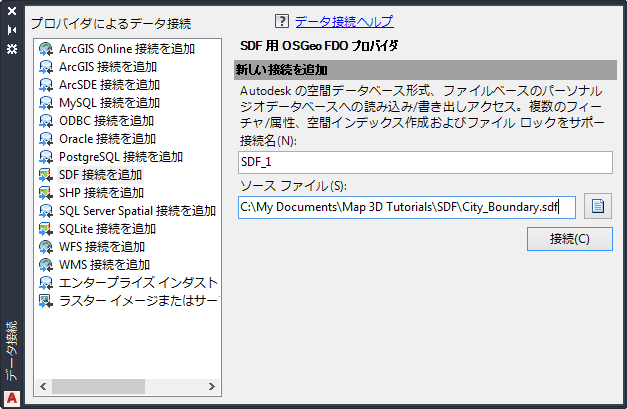The width and height of the screenshot is (627, 409).
Task: Click the SHP connection icon
Action: click(46, 193)
